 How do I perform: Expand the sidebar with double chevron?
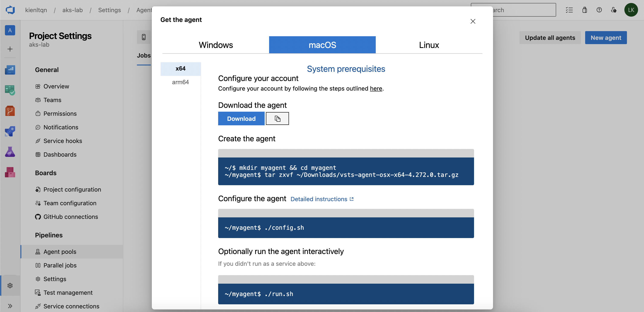point(10,306)
